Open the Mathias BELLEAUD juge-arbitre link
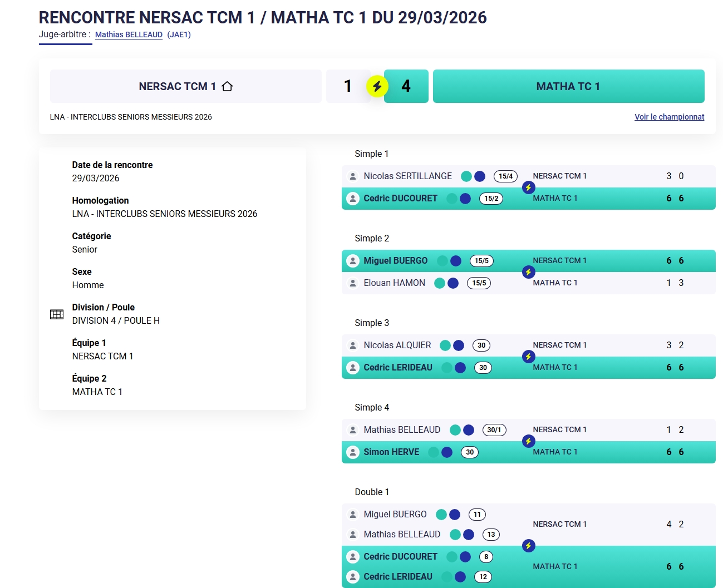This screenshot has height=588, width=723. [129, 34]
